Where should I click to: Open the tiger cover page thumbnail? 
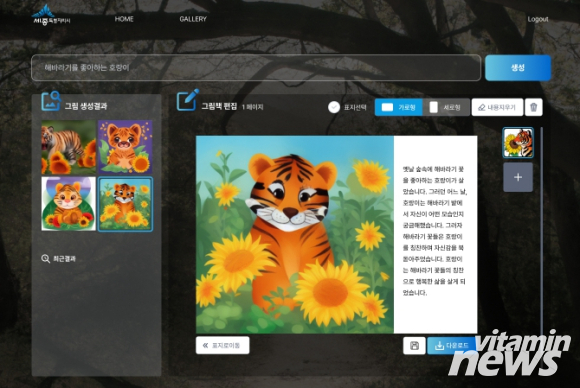click(518, 143)
